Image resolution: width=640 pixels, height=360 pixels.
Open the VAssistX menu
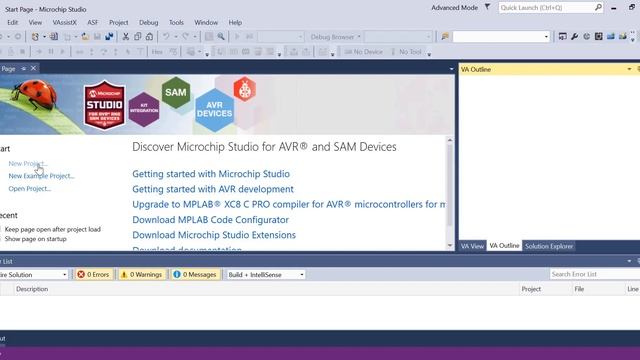pos(64,22)
